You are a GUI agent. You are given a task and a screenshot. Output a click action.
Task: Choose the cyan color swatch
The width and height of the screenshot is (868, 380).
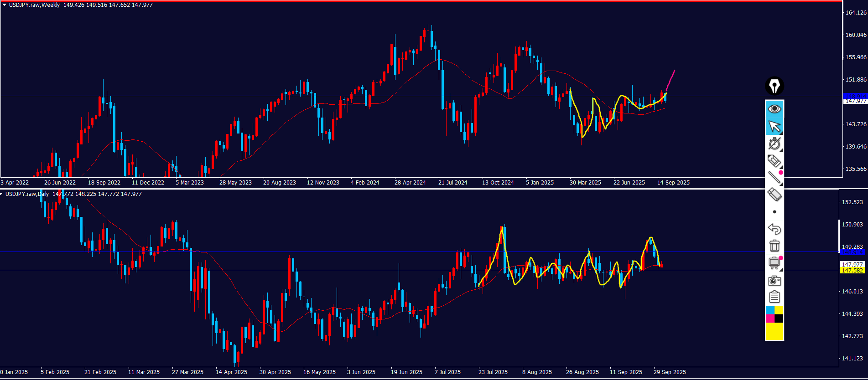(770, 310)
